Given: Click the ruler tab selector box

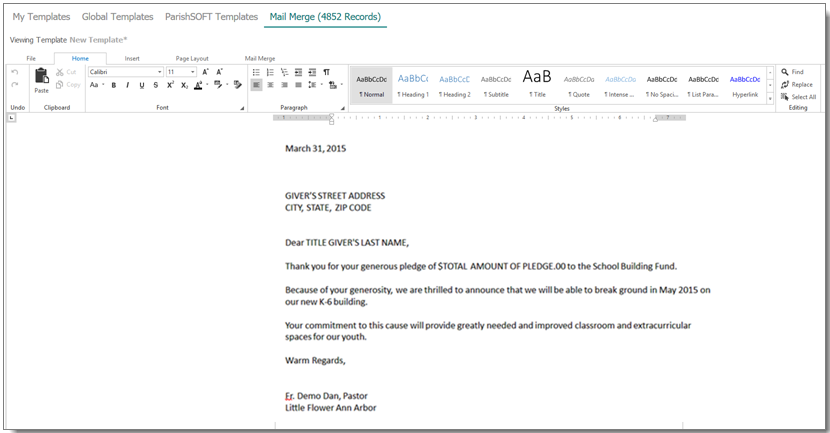Looking at the screenshot, I should click(x=12, y=118).
